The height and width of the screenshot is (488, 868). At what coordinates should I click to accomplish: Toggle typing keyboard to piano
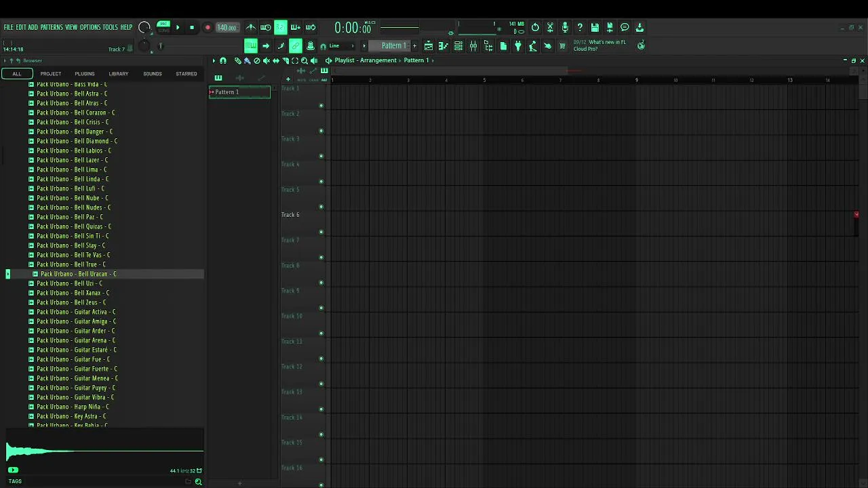coord(251,46)
